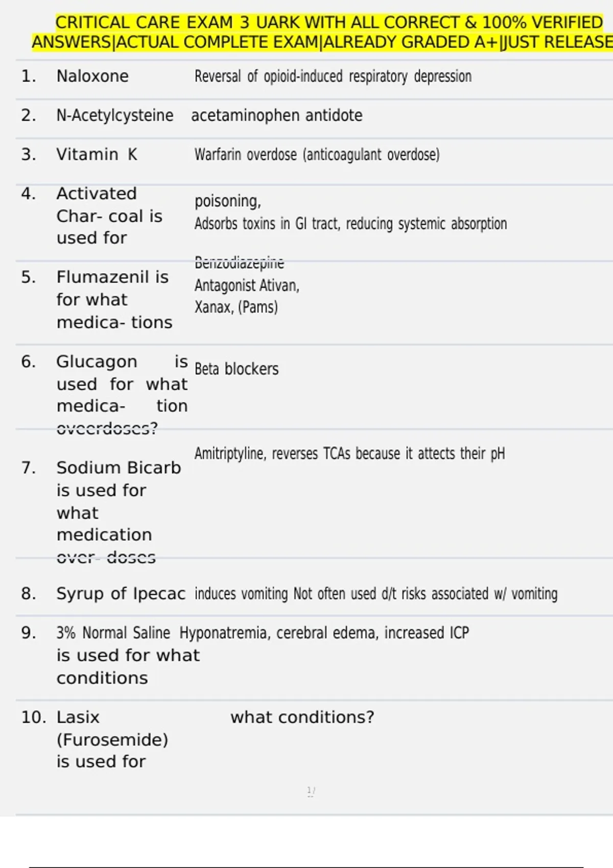Click the opioid-induced respiratory depression answer
Viewport: 613px width, 868px height.
click(x=333, y=77)
